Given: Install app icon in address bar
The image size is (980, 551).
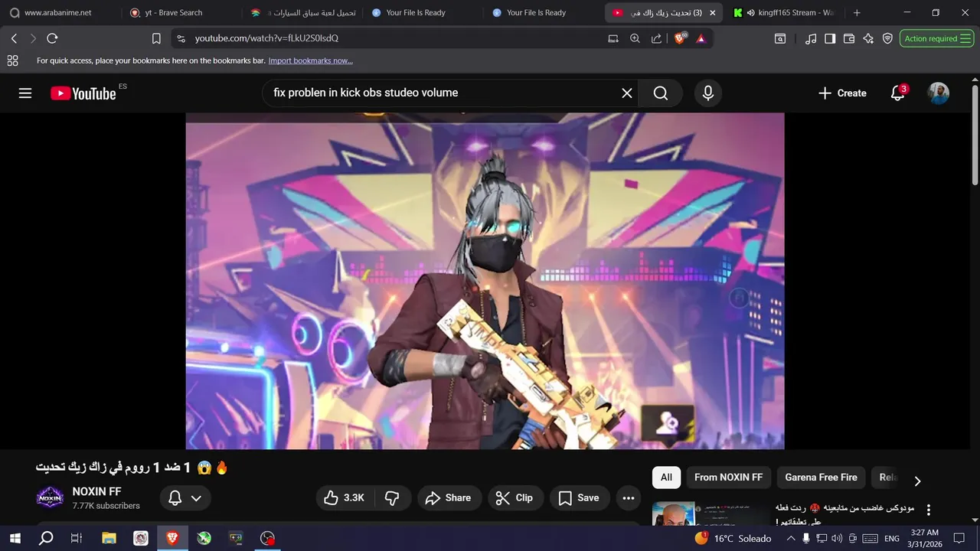Looking at the screenshot, I should point(613,38).
